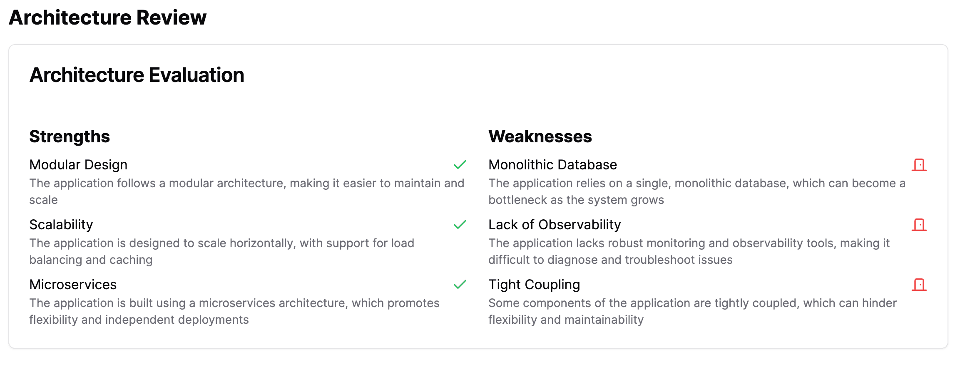Click the green checkmark beside Modular Design
This screenshot has width=980, height=387.
click(460, 165)
